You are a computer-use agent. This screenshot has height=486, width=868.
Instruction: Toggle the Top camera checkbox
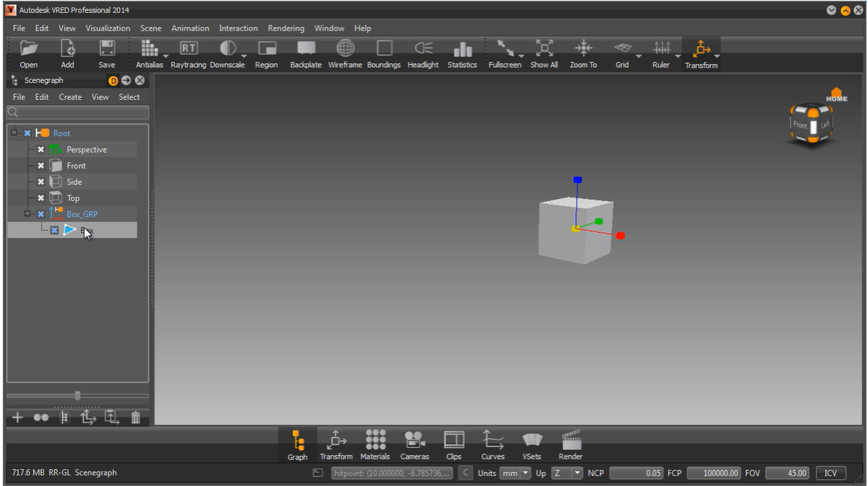(x=41, y=198)
